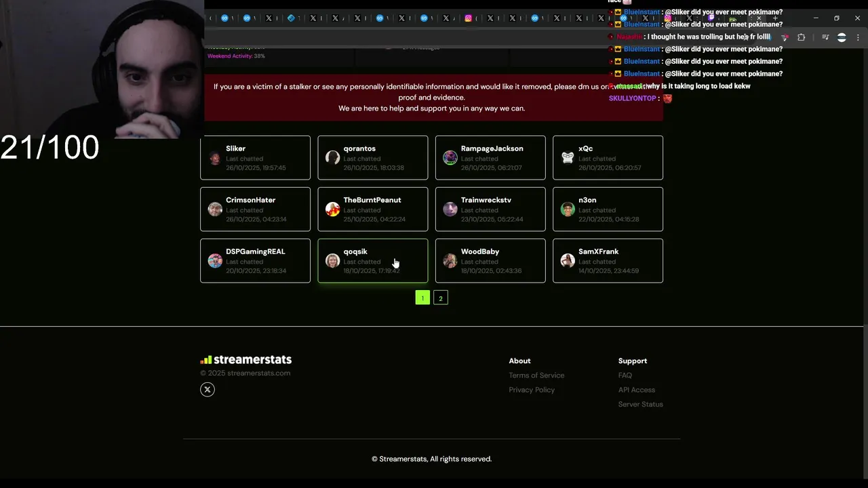Click the red stalker victim notice banner
868x488 pixels.
pos(433,98)
